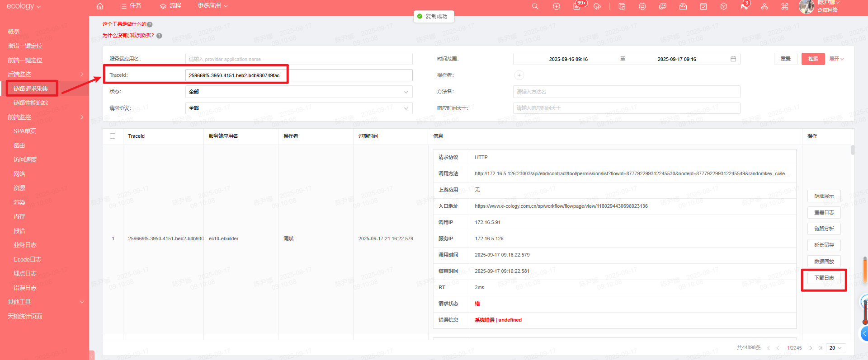868x360 pixels.
Task: Click the search magnifier icon in top bar
Action: (x=535, y=6)
